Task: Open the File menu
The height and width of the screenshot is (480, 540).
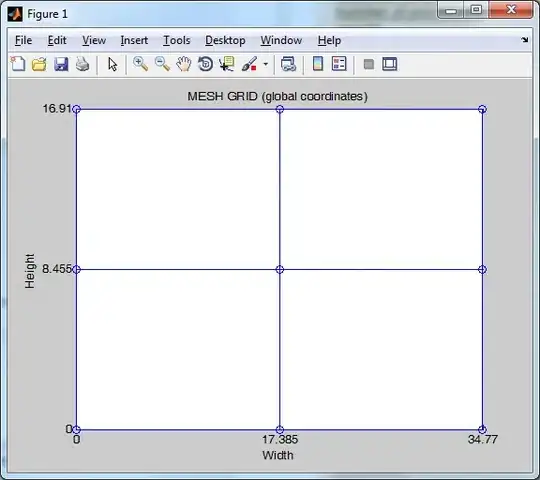Action: [x=23, y=41]
